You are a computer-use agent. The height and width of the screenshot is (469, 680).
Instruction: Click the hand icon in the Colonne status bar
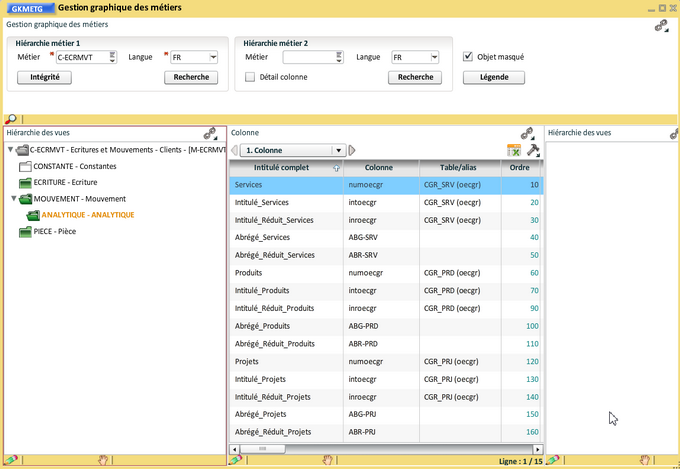(x=328, y=460)
